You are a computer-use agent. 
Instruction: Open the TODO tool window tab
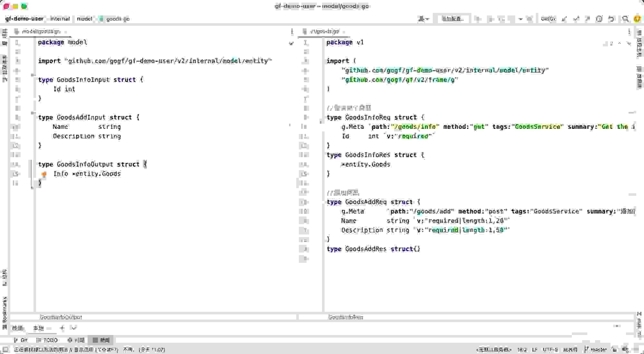click(x=47, y=340)
